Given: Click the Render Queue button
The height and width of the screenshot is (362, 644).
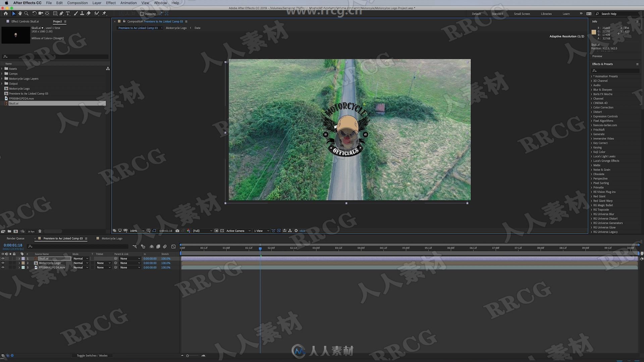Looking at the screenshot, I should [x=15, y=238].
